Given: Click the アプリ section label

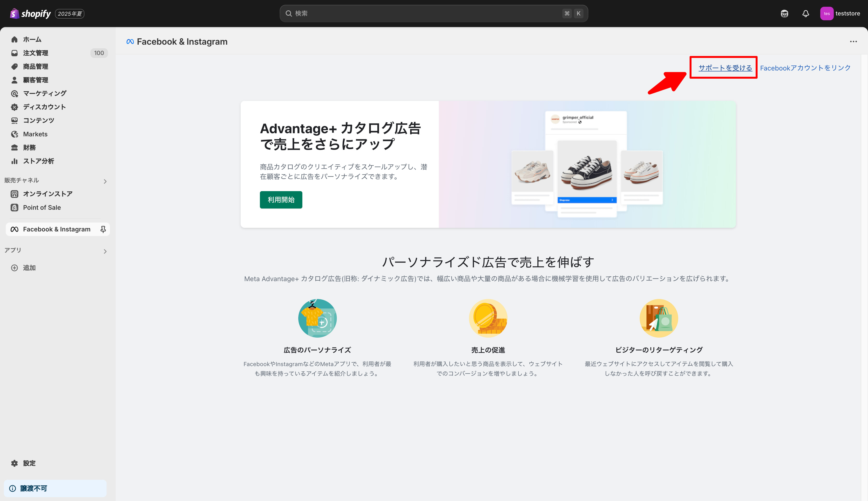Looking at the screenshot, I should 13,250.
